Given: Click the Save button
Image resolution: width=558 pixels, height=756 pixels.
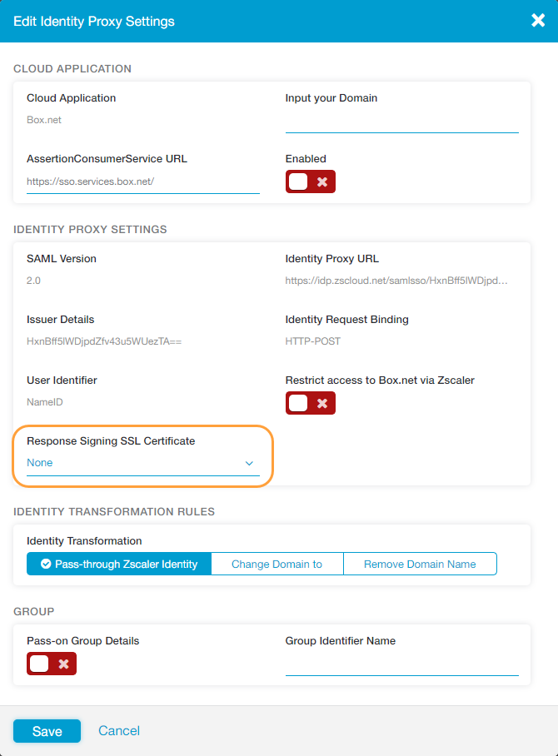Looking at the screenshot, I should coord(47,731).
